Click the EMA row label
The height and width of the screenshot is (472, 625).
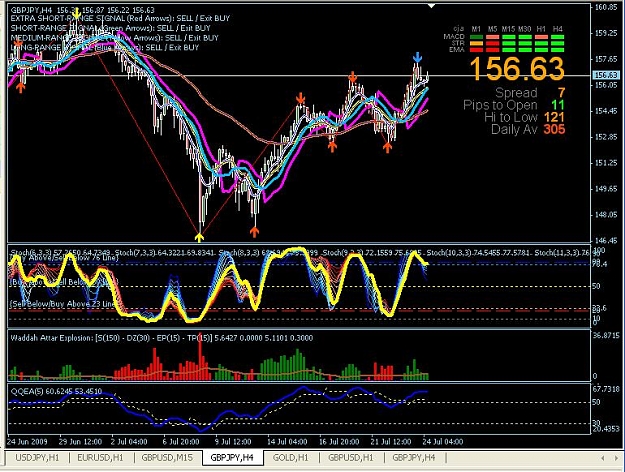click(457, 49)
